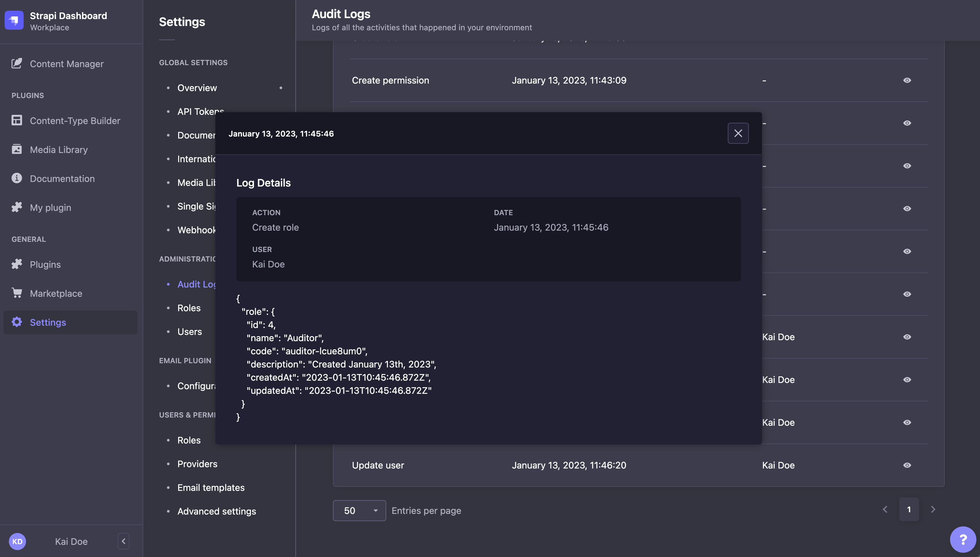Close the Log Details modal
The height and width of the screenshot is (557, 980).
point(738,133)
